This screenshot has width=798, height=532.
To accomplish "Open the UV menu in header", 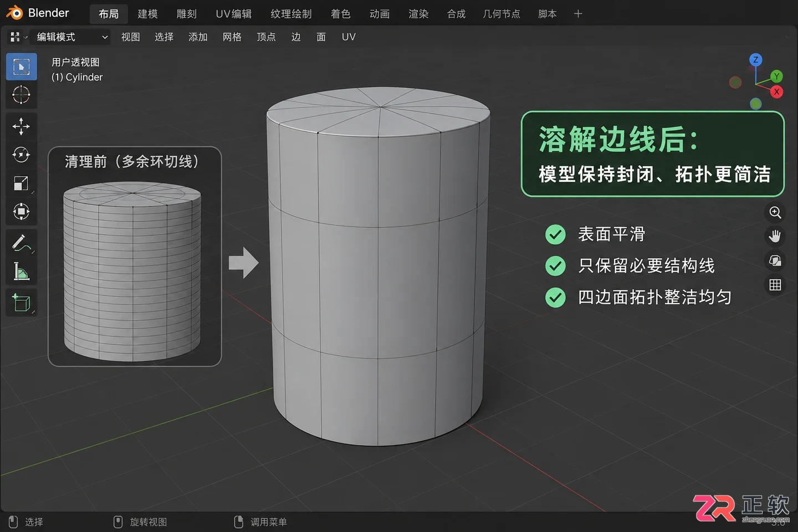I will click(x=349, y=37).
